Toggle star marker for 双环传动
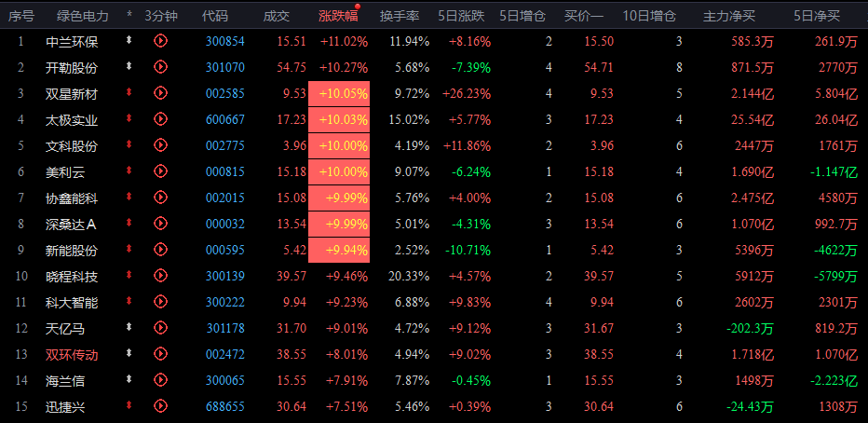Viewport: 868px width, 423px height. pos(129,353)
